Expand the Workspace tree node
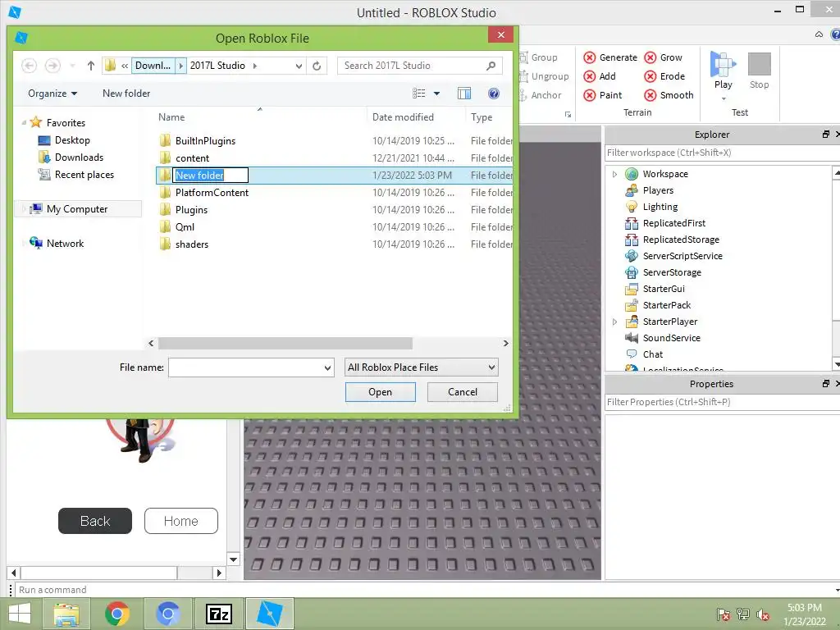Image resolution: width=840 pixels, height=630 pixels. point(614,174)
